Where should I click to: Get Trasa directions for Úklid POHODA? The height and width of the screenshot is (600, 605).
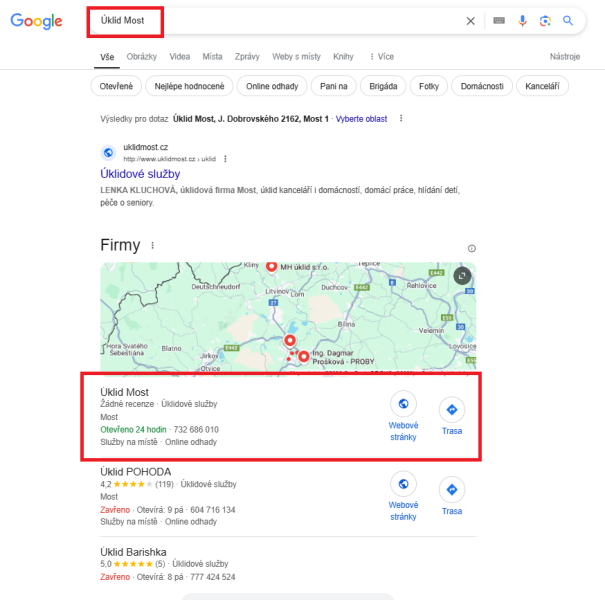pos(451,490)
